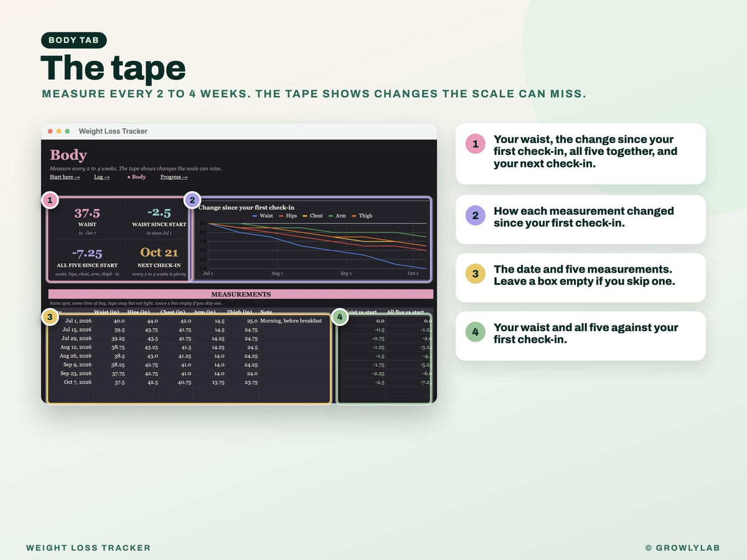Go to the Log sheet link
The width and height of the screenshot is (747, 560).
click(101, 177)
